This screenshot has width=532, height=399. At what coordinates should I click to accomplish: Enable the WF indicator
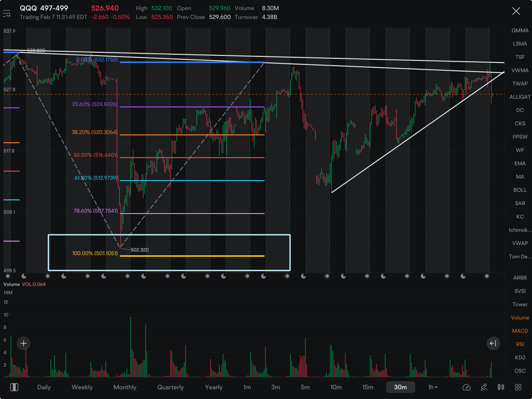point(520,150)
